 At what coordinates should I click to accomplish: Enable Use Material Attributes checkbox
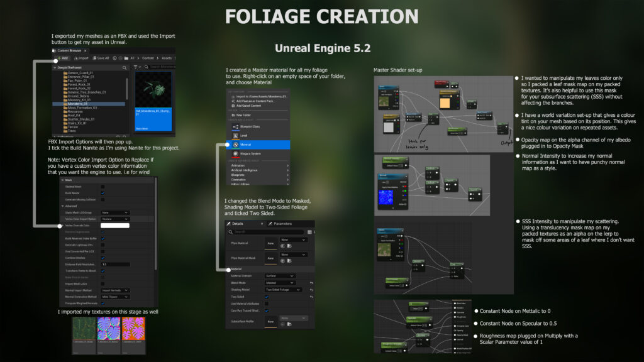point(267,304)
